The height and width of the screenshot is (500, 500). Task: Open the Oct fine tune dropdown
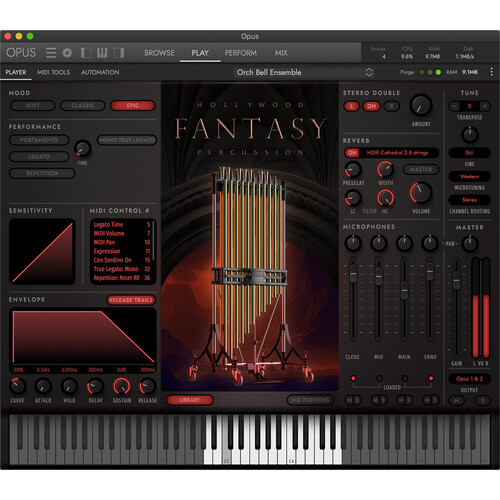[x=469, y=153]
